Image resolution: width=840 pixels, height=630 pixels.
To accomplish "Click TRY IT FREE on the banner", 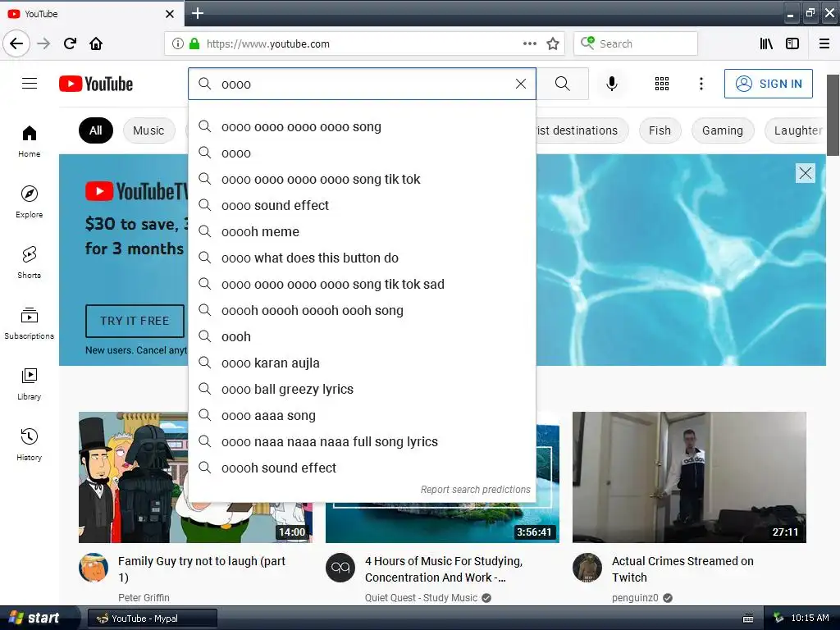I will point(135,321).
